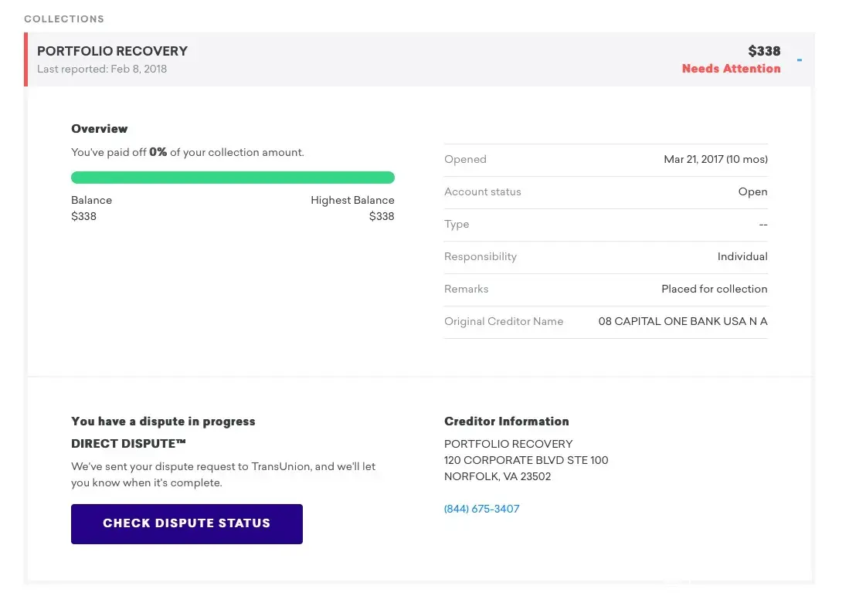
Task: Click the red Needs Attention status
Action: [731, 69]
